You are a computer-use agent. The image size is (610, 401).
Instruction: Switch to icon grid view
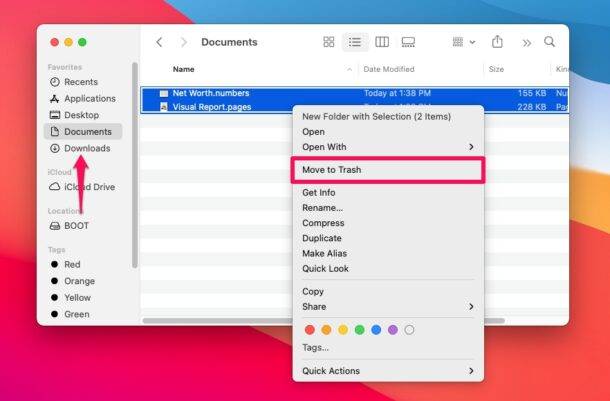tap(329, 42)
